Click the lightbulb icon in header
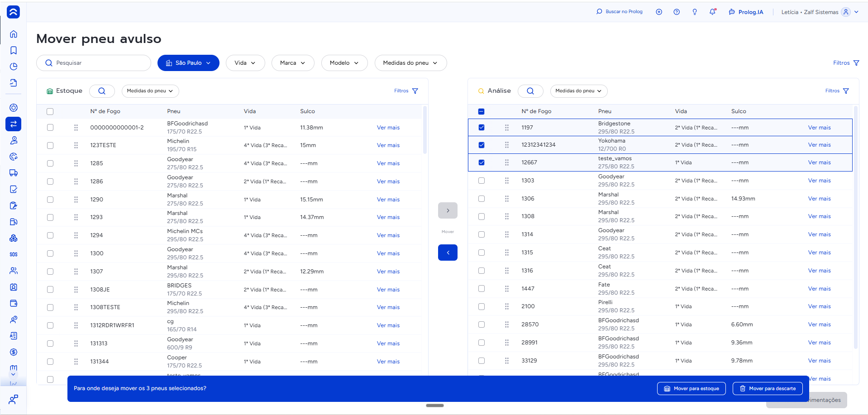This screenshot has height=415, width=868. (695, 12)
